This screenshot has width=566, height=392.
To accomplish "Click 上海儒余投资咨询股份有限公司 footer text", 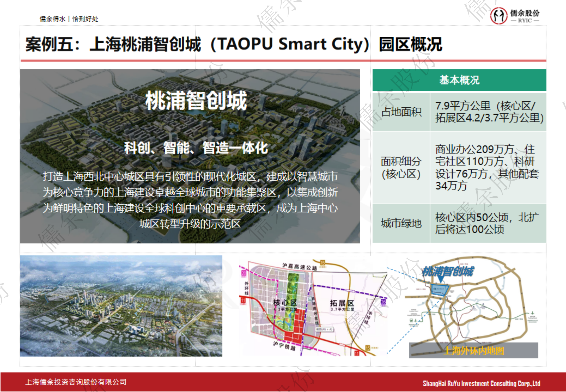I will tap(76, 382).
